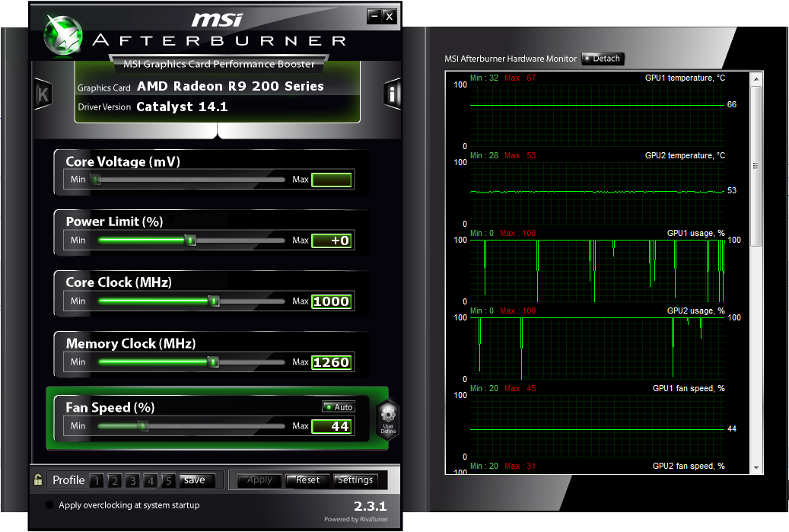Open Settings
Image resolution: width=789 pixels, height=532 pixels.
[x=355, y=480]
